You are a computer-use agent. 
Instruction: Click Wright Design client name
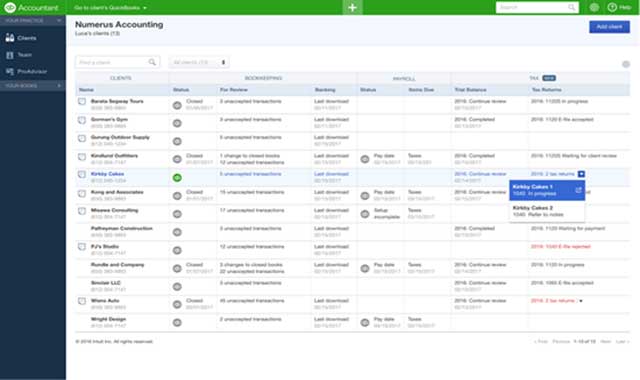click(x=108, y=319)
